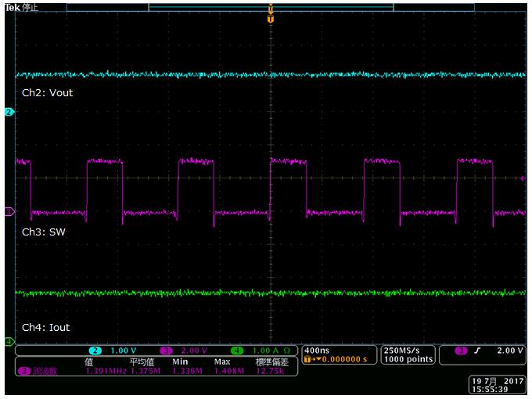
Task: Select channel 2 badge in scale readout
Action: [x=95, y=350]
